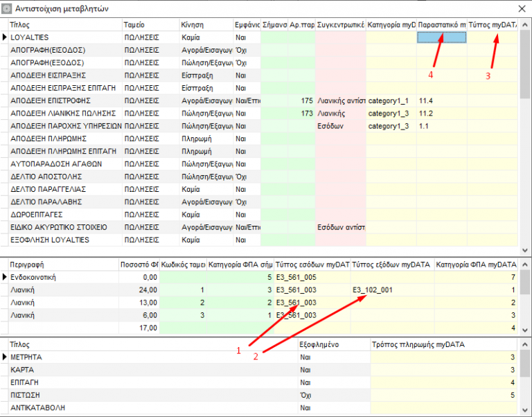Select the ΔΕΛΤΙΟ ΑΠΟΣΤΟΛΗΣ row
Image resolution: width=532 pixels, height=417 pixels.
point(259,177)
